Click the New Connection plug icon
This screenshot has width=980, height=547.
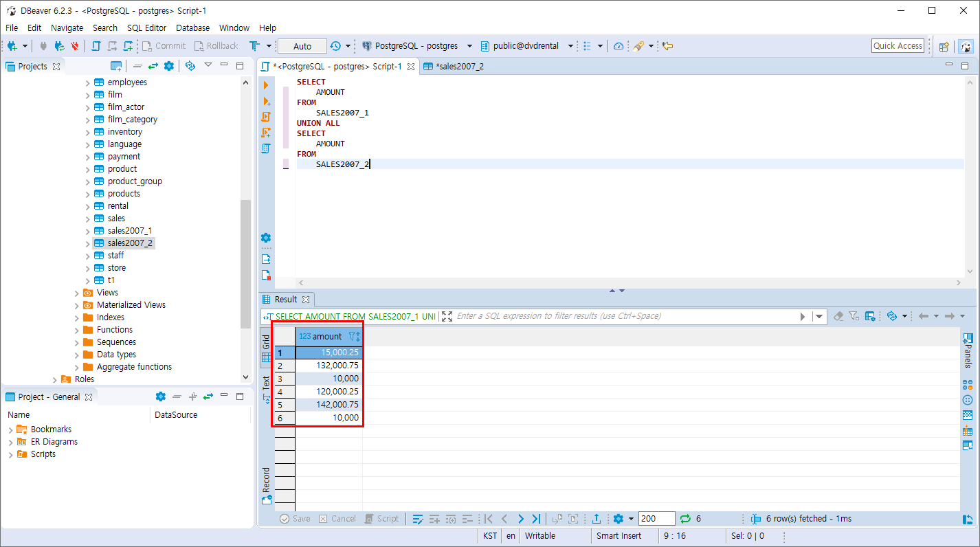coord(12,46)
